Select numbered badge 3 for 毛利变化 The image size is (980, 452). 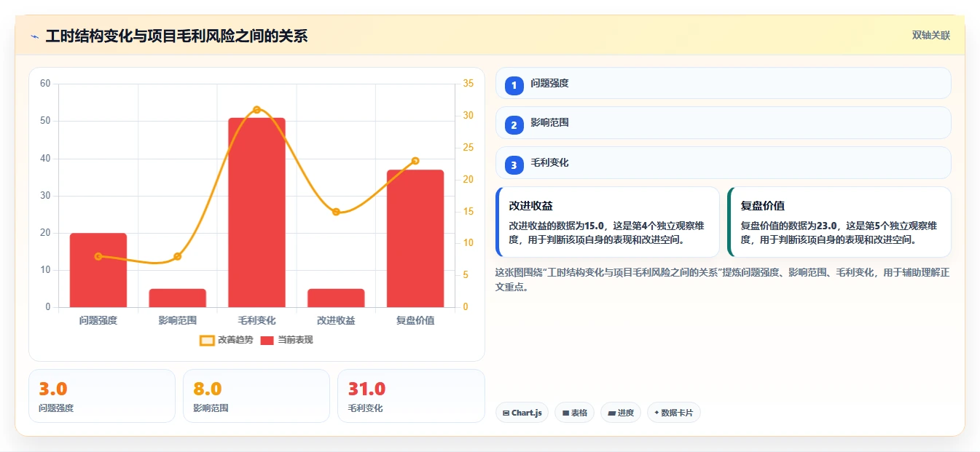click(x=514, y=165)
